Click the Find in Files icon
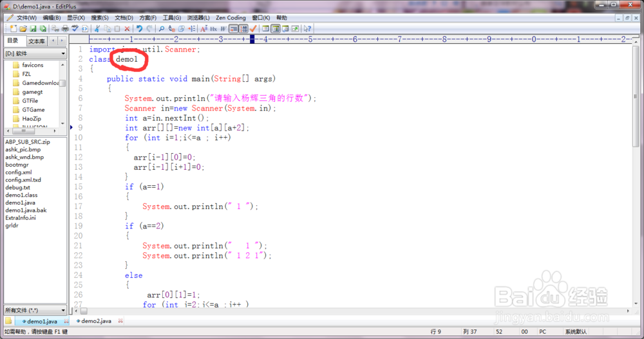Image resolution: width=644 pixels, height=339 pixels. (181, 28)
